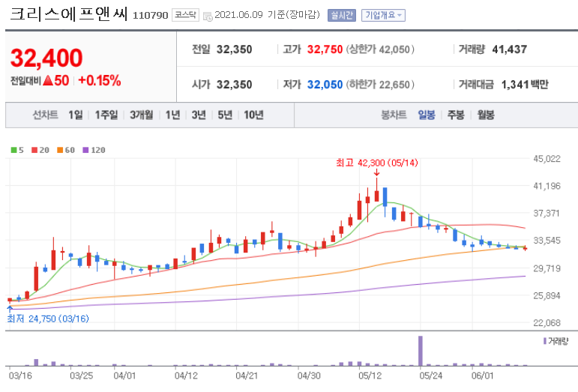Switch to the 월봉 monthly candle chart

tap(486, 115)
